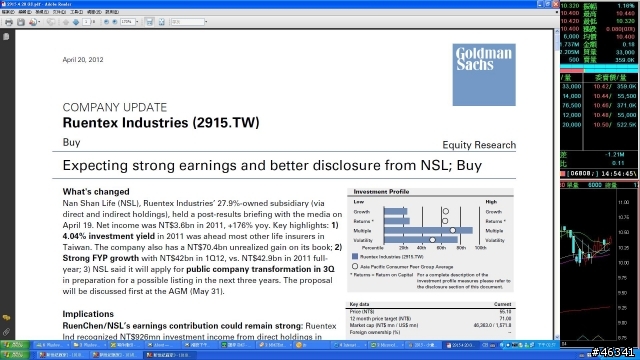Save a copy using the floppy disk icon
The width and height of the screenshot is (640, 360).
pyautogui.click(x=21, y=22)
